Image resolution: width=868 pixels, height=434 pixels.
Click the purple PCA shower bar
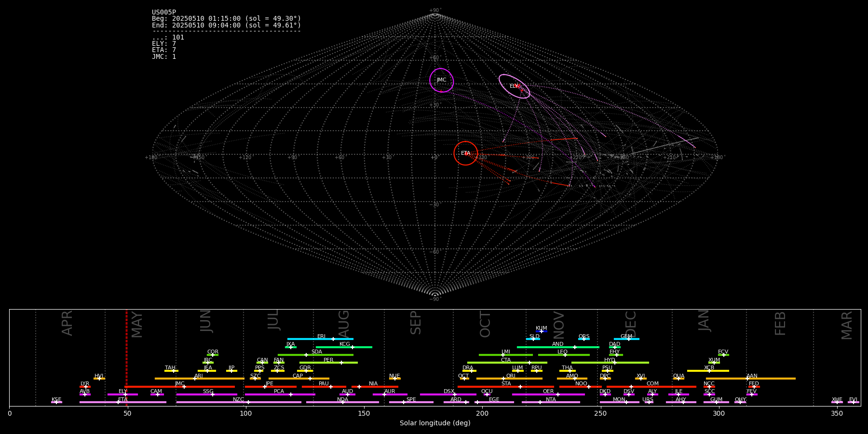pyautogui.click(x=280, y=394)
